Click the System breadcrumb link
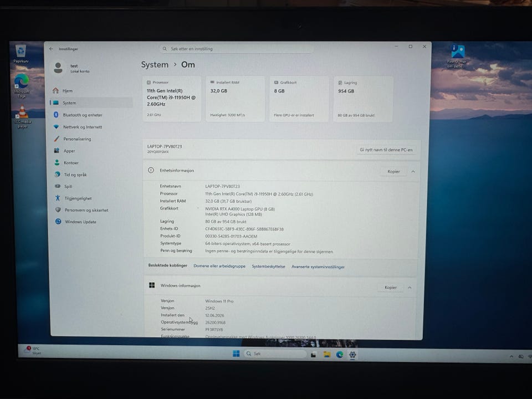This screenshot has width=532, height=399. click(x=155, y=64)
